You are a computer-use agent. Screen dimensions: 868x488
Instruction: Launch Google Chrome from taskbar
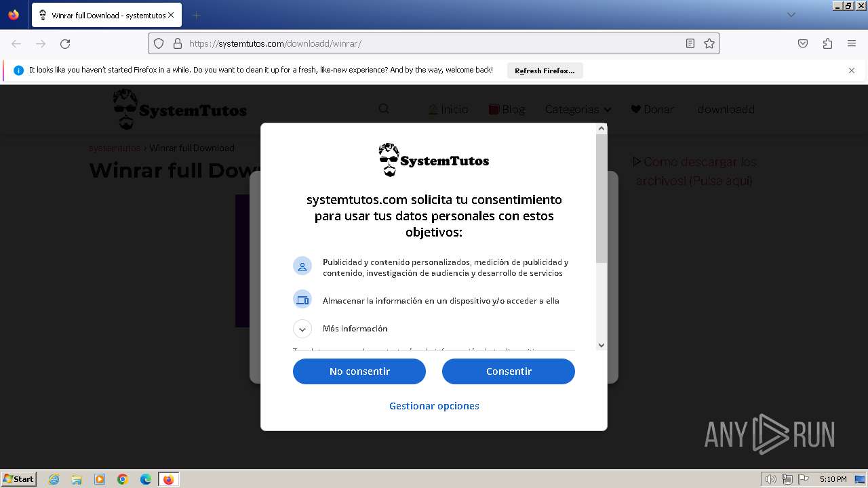click(123, 479)
